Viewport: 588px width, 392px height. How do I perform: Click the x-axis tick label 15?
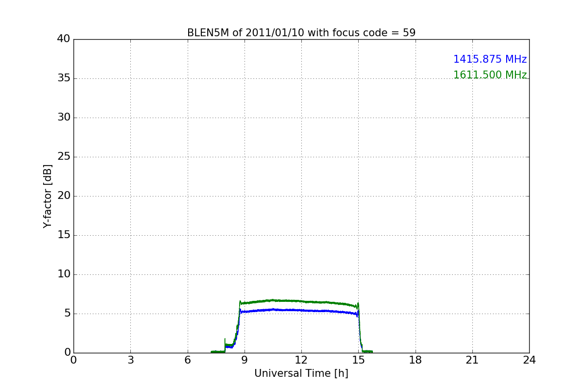point(358,360)
